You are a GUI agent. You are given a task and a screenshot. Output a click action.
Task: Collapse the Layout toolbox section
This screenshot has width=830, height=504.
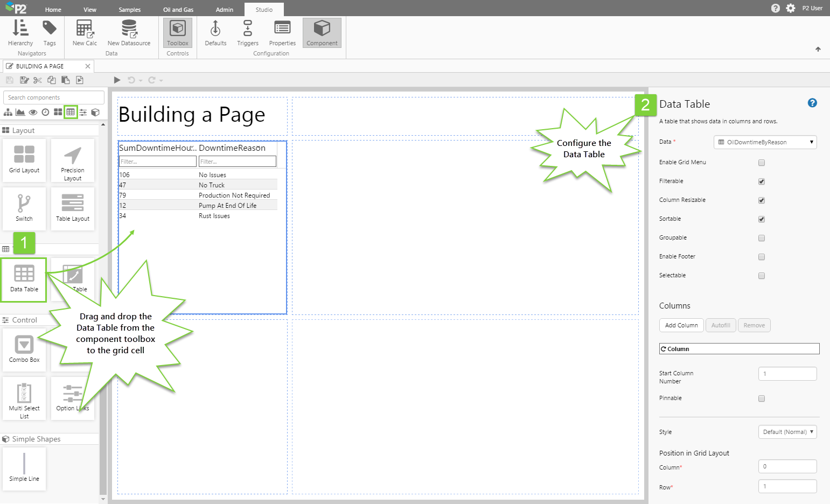tap(23, 130)
